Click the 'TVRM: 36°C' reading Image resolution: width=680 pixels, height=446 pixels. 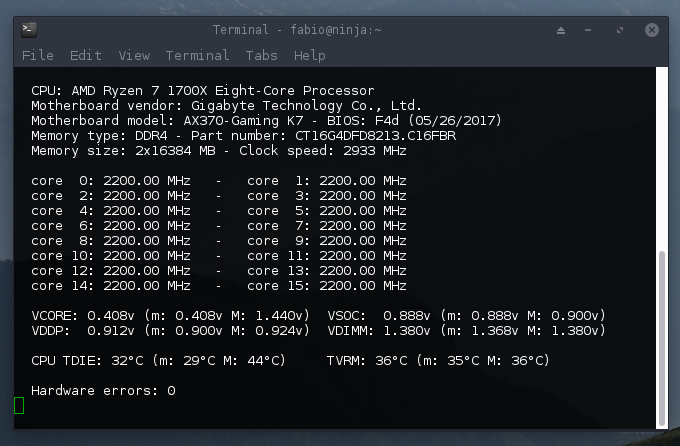367,361
